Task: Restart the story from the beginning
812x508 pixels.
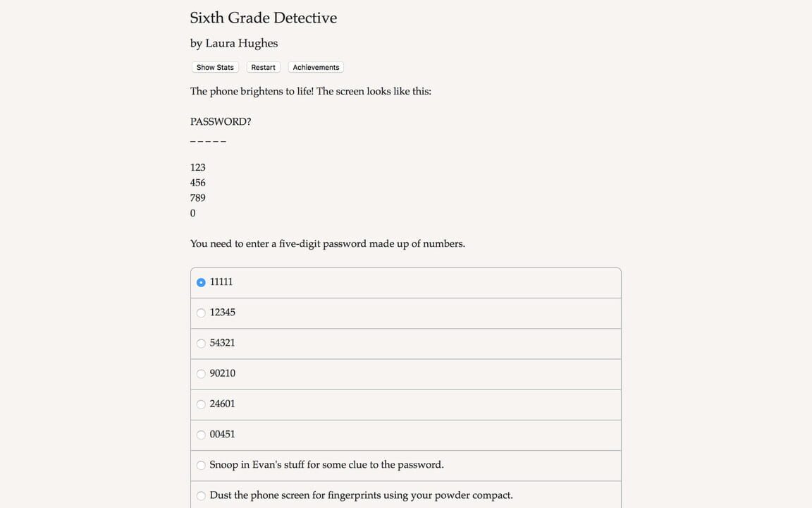Action: pos(263,67)
